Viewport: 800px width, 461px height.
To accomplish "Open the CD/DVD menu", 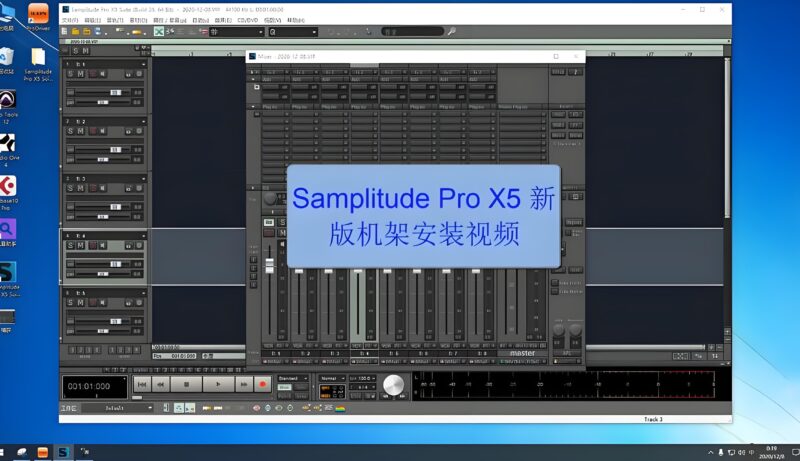I will 247,20.
